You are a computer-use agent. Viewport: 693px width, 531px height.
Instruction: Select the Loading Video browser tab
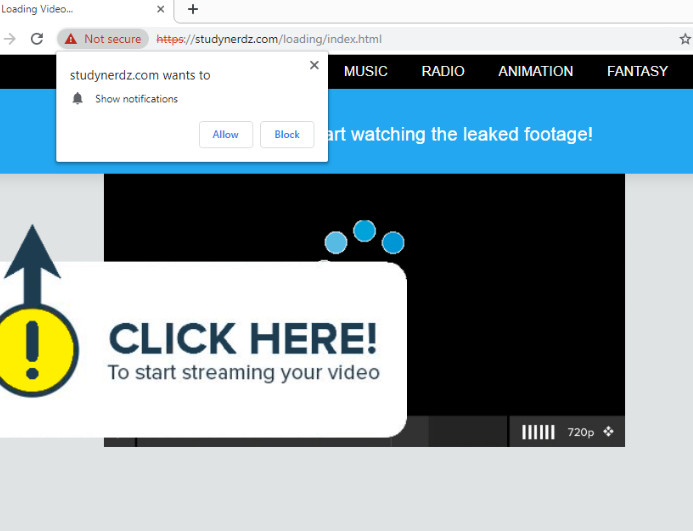pos(70,9)
